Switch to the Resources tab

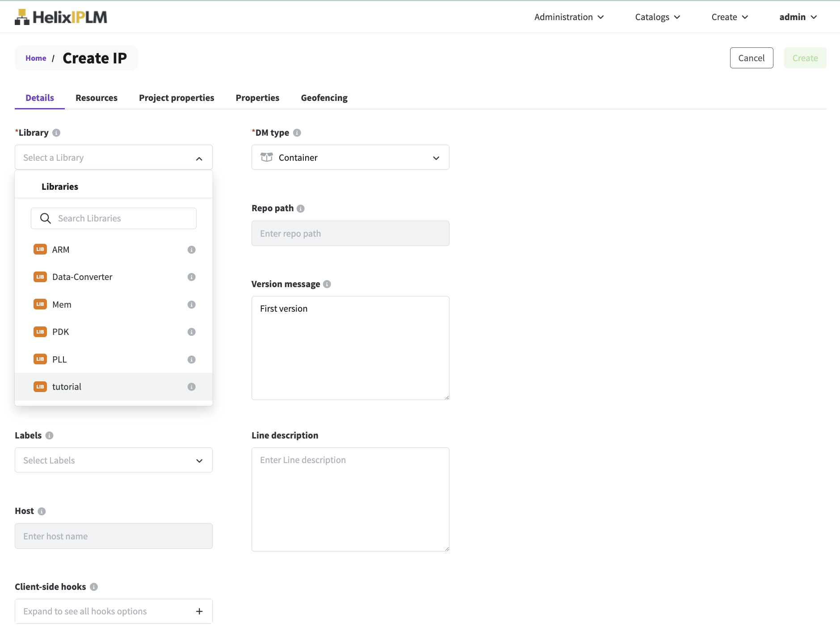tap(97, 98)
